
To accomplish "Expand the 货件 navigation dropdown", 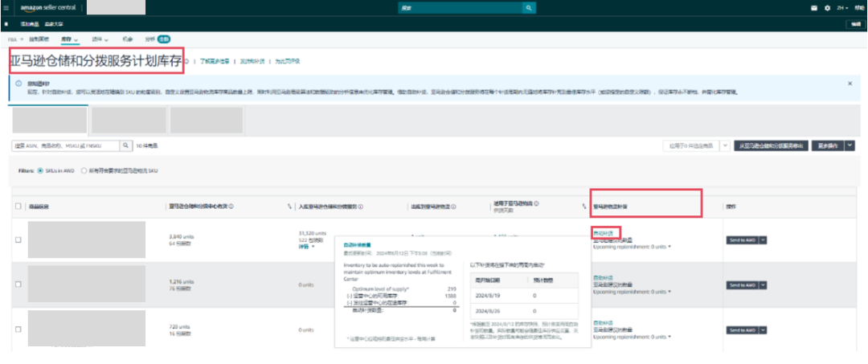I will [100, 39].
